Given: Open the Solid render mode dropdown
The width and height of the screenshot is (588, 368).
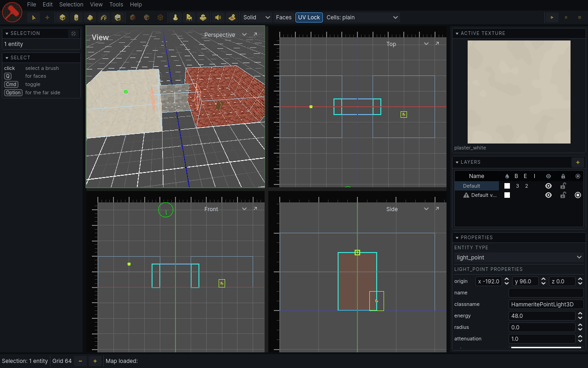Looking at the screenshot, I should point(256,17).
